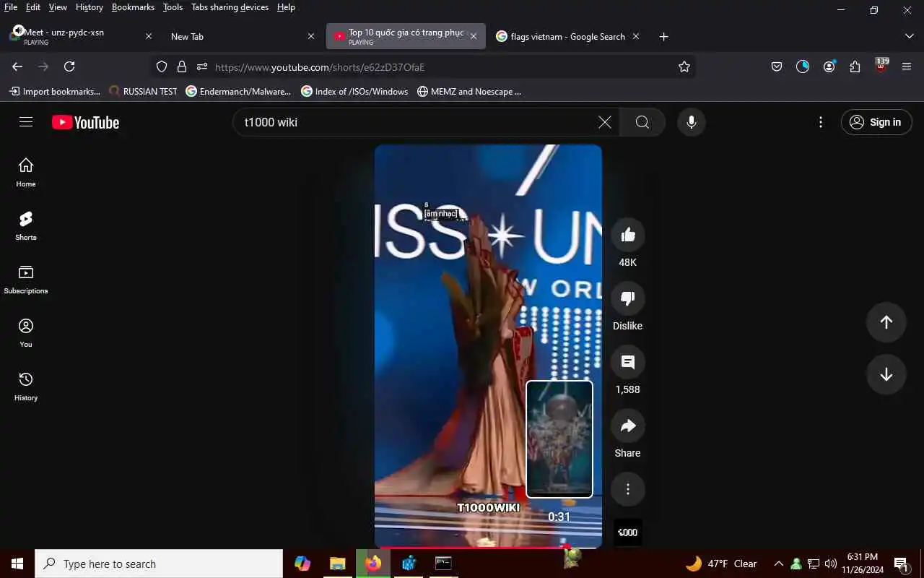924x578 pixels.
Task: Sign in to YouTube
Action: pyautogui.click(x=876, y=122)
